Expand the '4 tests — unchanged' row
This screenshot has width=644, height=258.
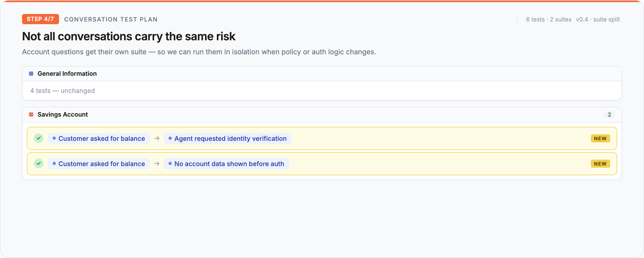click(x=63, y=91)
